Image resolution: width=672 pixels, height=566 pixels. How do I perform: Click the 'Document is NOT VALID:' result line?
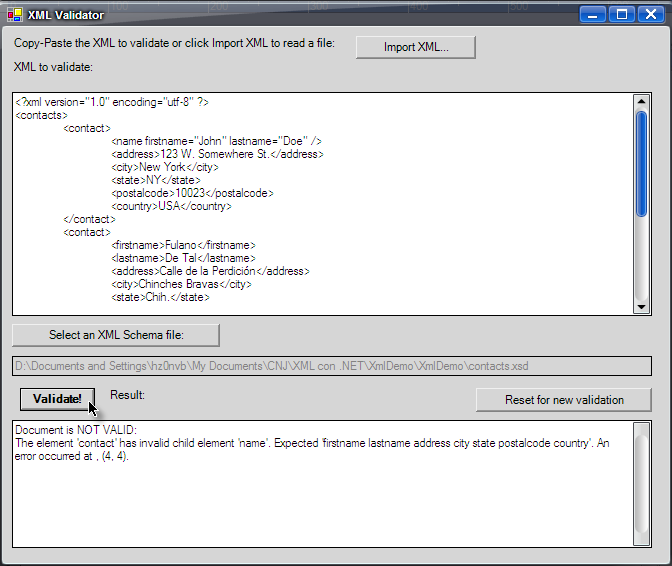click(x=76, y=430)
